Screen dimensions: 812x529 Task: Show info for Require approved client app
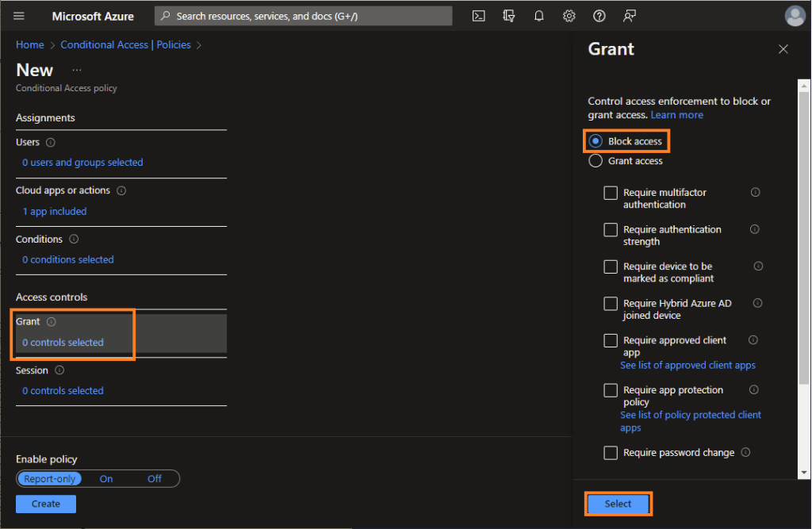(x=753, y=340)
